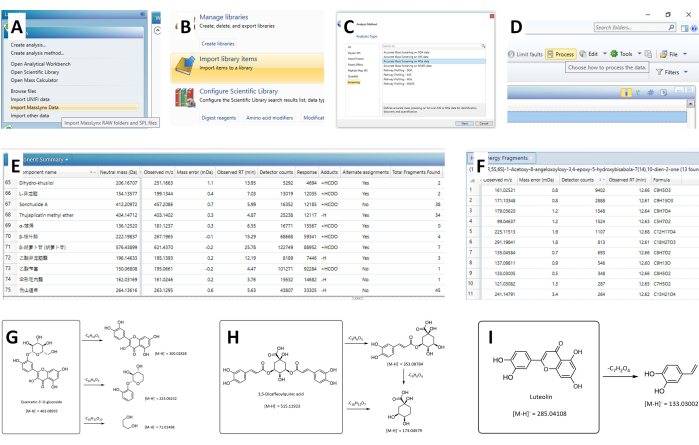Select the Sonchuside A row
This screenshot has height=445, width=699.
(x=223, y=204)
